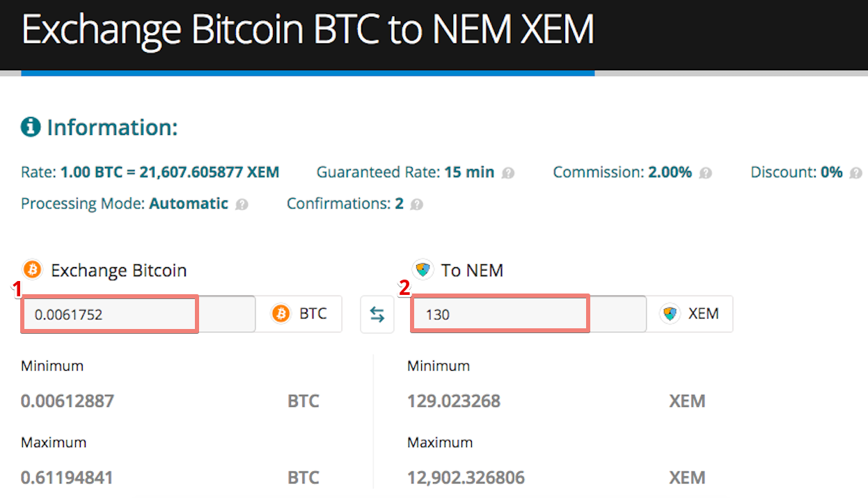Image resolution: width=868 pixels, height=498 pixels.
Task: Click the help icon beside Processing Mode
Action: click(x=242, y=204)
